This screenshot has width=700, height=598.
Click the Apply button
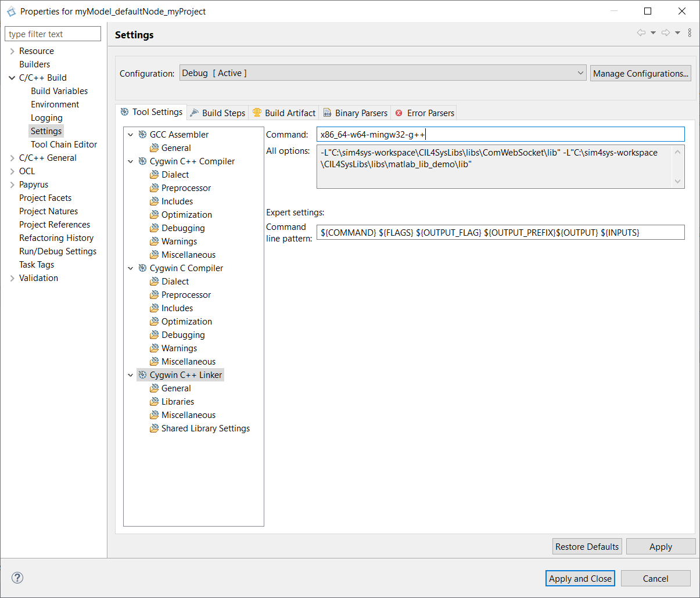tap(661, 546)
